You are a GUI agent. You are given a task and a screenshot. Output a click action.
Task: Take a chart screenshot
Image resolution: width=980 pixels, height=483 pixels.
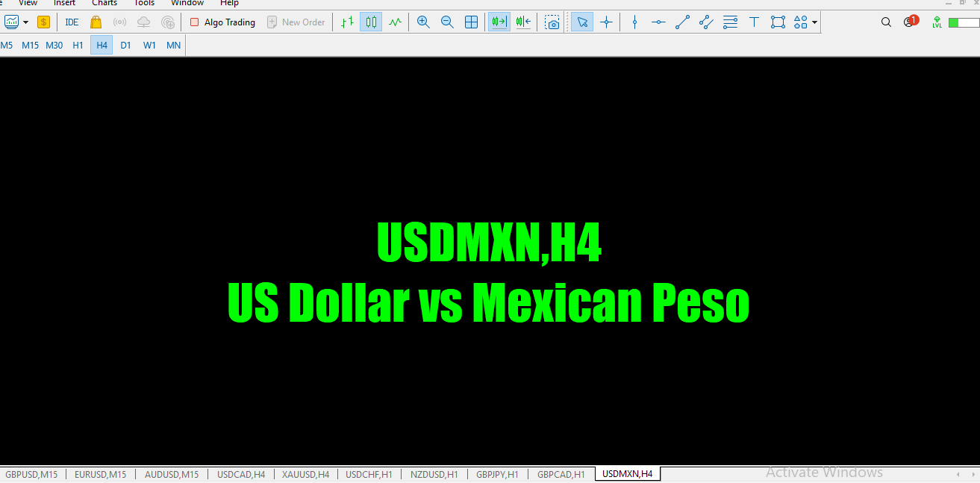click(552, 22)
